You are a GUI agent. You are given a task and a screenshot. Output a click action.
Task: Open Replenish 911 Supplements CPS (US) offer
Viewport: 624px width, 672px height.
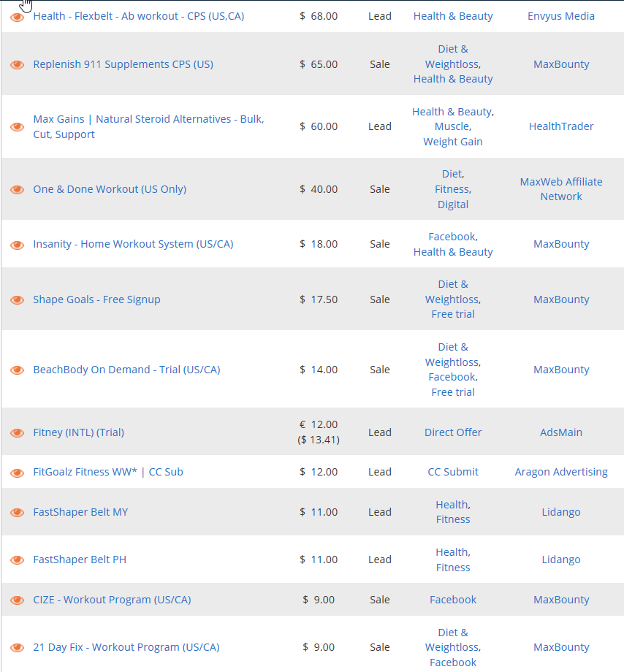(123, 64)
